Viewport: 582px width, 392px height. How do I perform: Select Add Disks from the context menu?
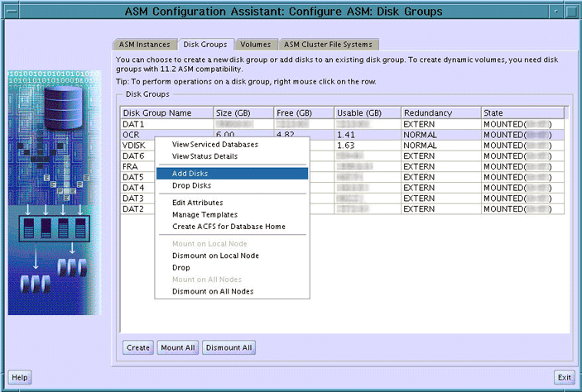tap(190, 174)
